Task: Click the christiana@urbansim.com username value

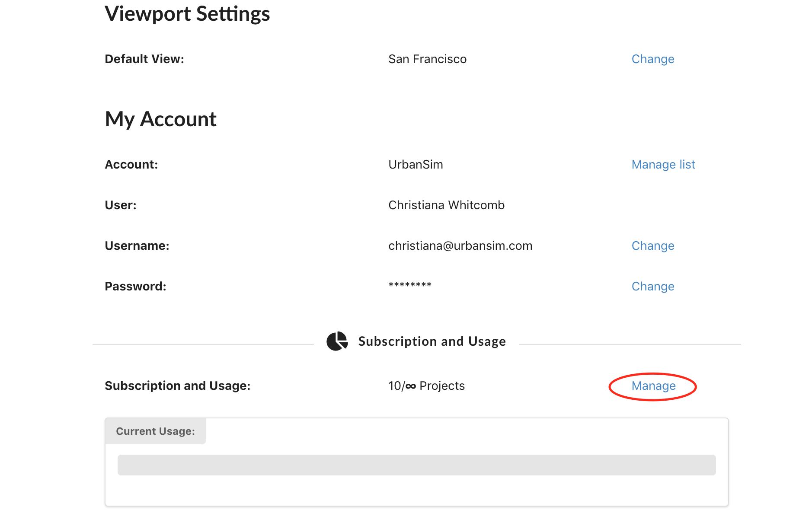Action: coord(460,245)
